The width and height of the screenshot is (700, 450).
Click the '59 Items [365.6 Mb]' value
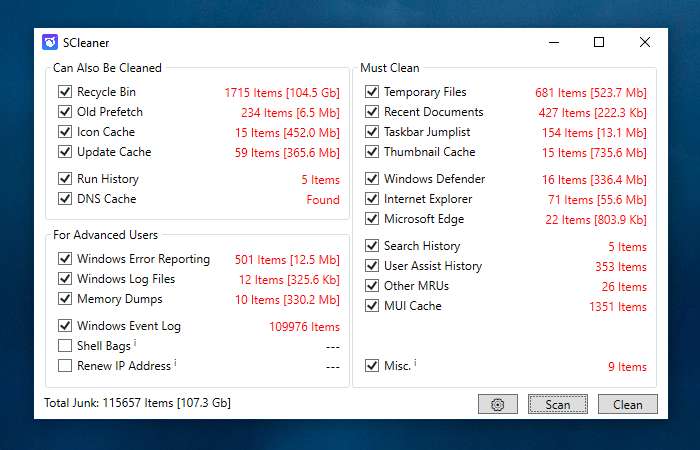pyautogui.click(x=288, y=153)
